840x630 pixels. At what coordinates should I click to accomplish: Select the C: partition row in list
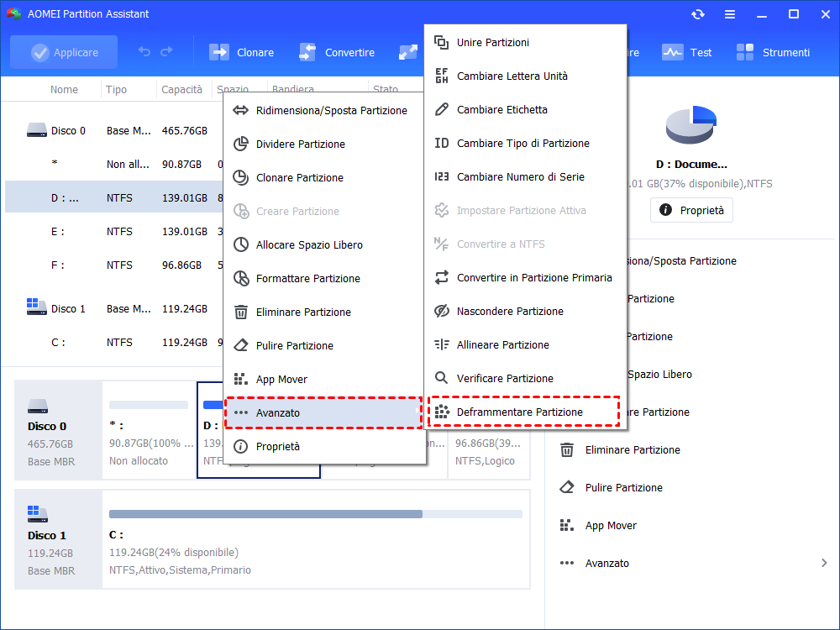click(113, 343)
